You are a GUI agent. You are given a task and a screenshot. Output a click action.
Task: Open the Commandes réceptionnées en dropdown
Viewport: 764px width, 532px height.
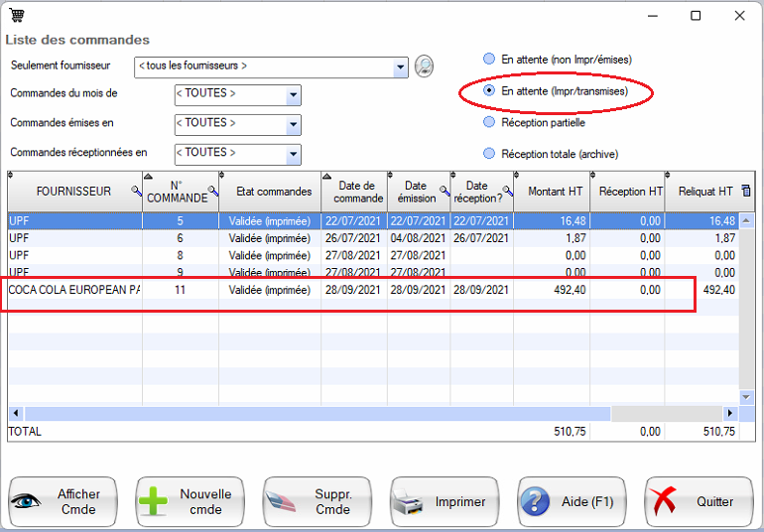click(293, 155)
